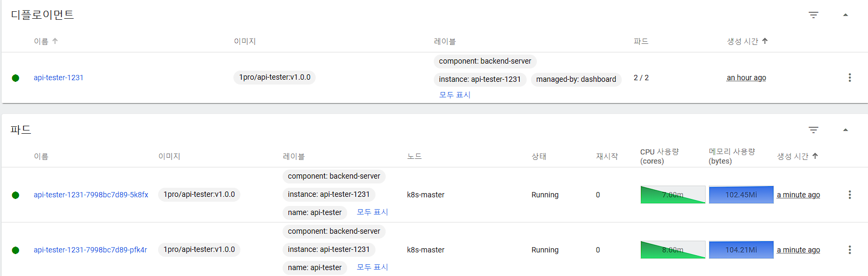Sort pods by creation time column
Screen dimensions: 868x276
793,156
